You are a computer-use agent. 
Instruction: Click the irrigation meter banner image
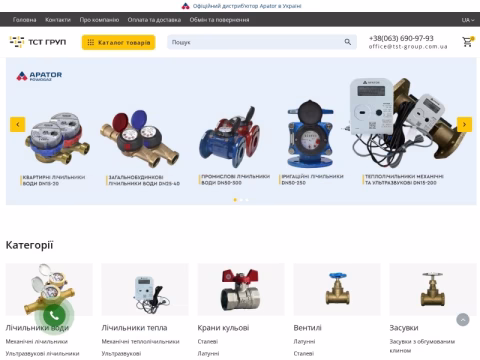(310, 133)
